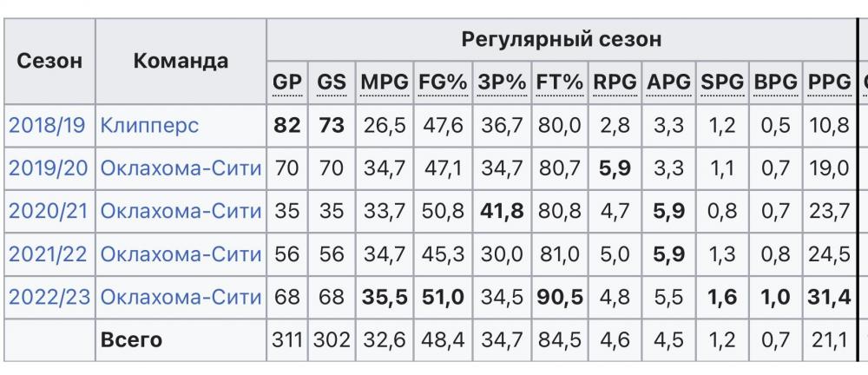This screenshot has height=375, width=868.
Task: Click Оклахома-Сити in the 2019/20 row
Action: (181, 168)
